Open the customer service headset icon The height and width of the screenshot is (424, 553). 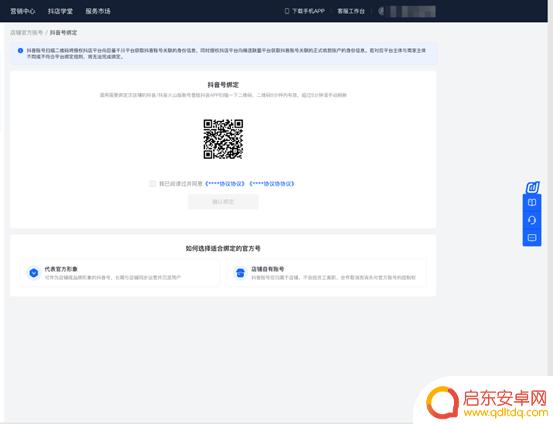pyautogui.click(x=532, y=220)
